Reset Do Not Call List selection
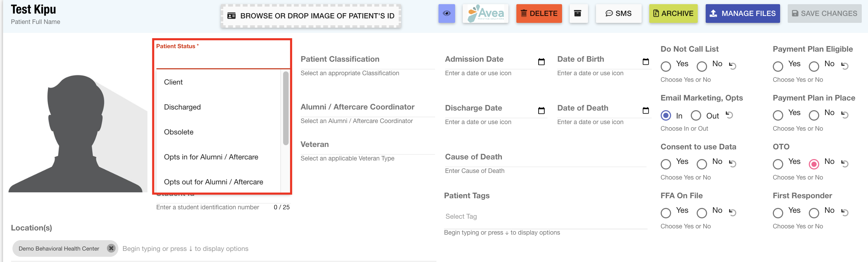 point(732,65)
